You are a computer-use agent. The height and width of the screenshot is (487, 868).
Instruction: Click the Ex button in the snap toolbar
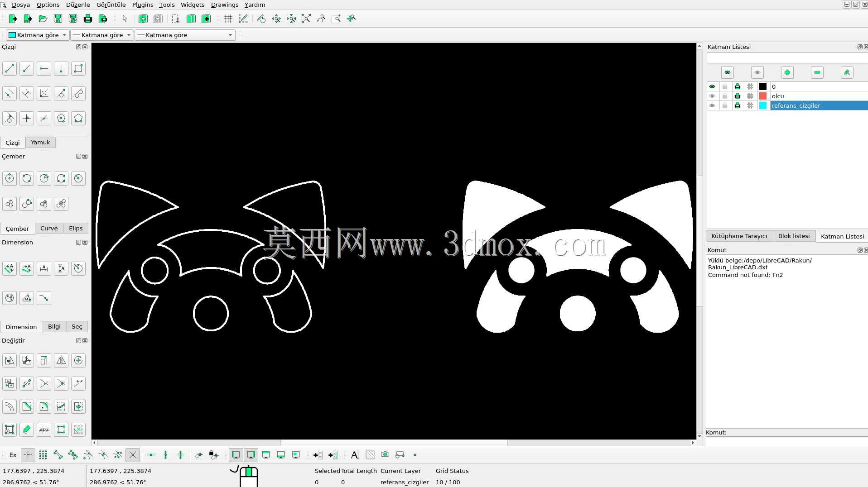coord(13,455)
